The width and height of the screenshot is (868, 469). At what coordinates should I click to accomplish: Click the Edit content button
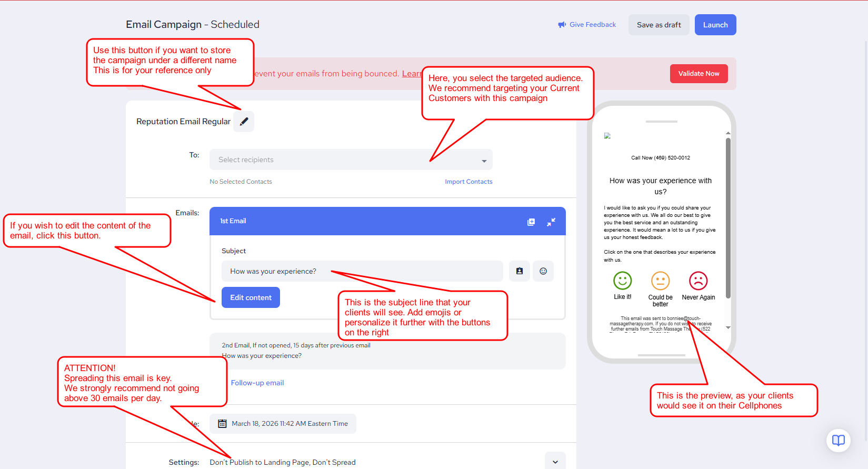coord(251,297)
